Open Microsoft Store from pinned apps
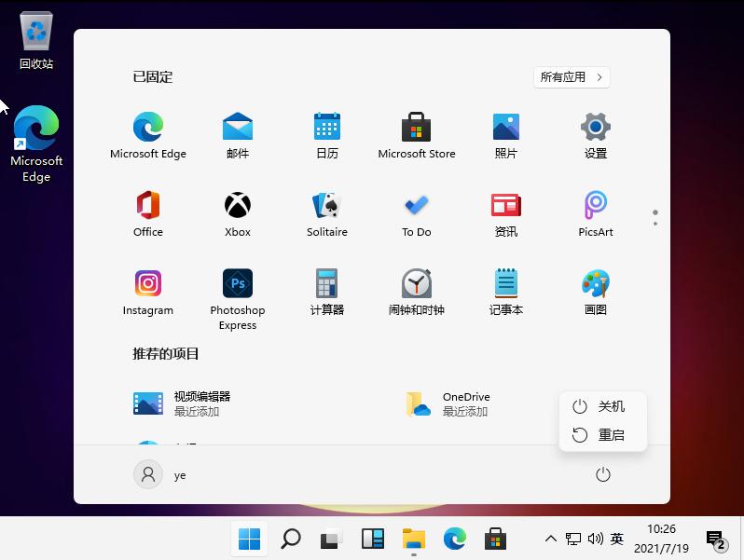This screenshot has width=744, height=560. tap(416, 128)
